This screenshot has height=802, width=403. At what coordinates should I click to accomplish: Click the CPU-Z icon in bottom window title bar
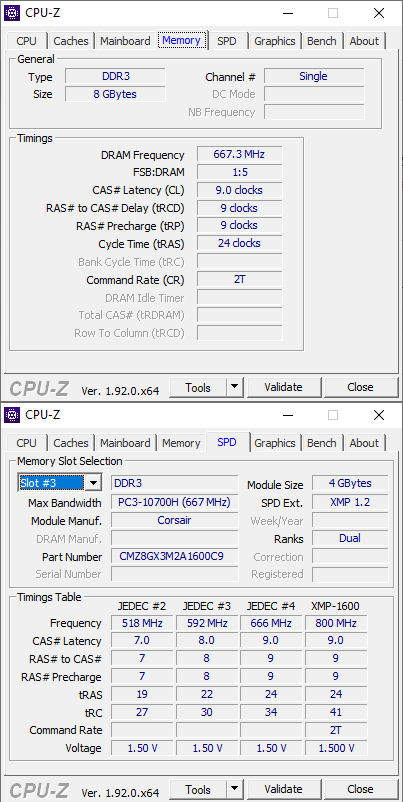point(12,415)
